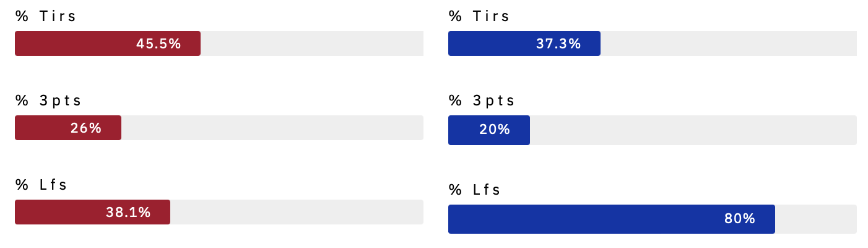Click the red 38.1% Lfs bar fill
This screenshot has width=868, height=248.
pyautogui.click(x=92, y=212)
